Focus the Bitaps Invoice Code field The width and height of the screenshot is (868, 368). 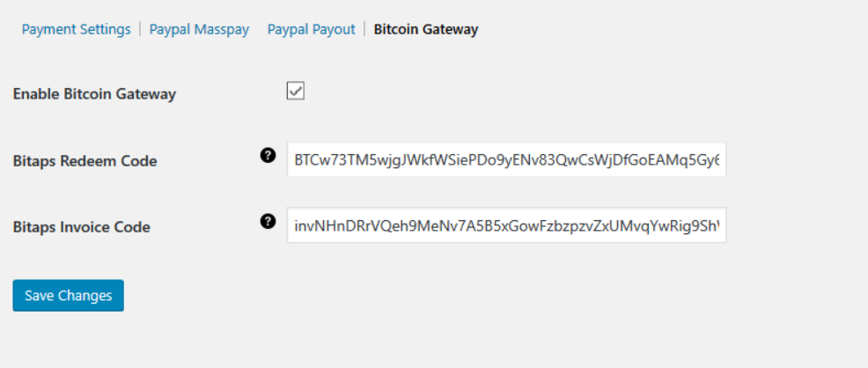coord(506,225)
